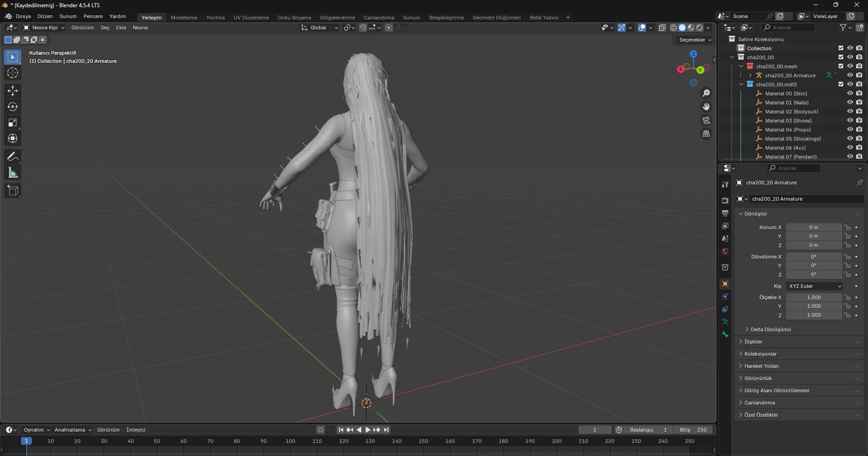Select the Move tool in the toolbar

13,91
